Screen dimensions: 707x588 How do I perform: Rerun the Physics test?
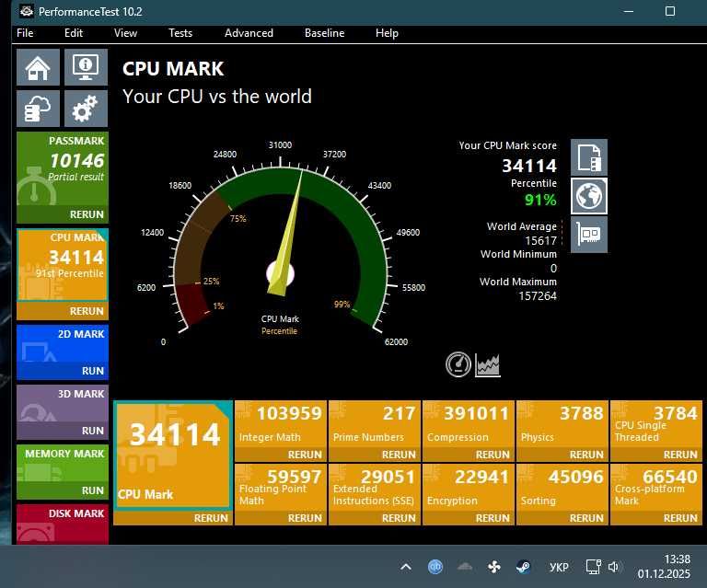586,455
